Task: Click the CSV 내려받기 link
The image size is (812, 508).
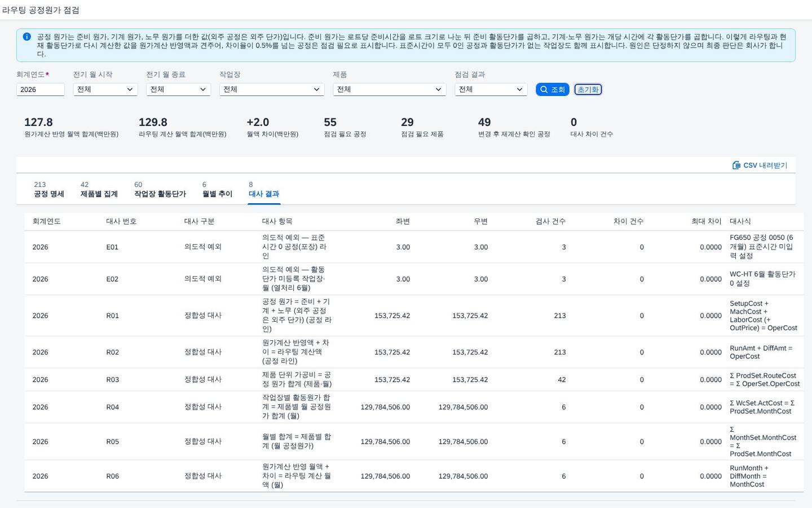Action: pyautogui.click(x=760, y=165)
